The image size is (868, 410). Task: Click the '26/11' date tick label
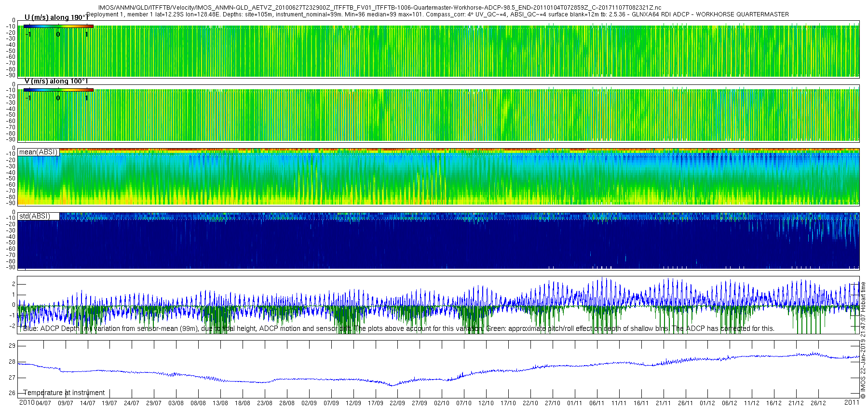point(686,403)
